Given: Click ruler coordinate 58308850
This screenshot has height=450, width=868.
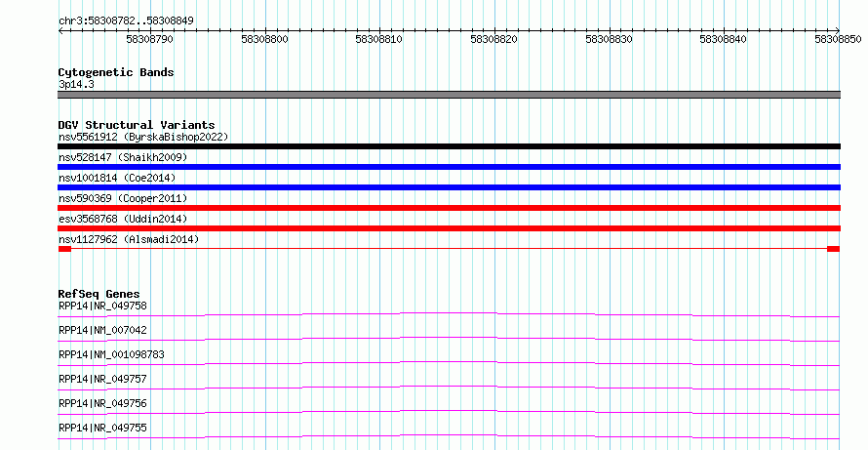Looking at the screenshot, I should [x=838, y=39].
